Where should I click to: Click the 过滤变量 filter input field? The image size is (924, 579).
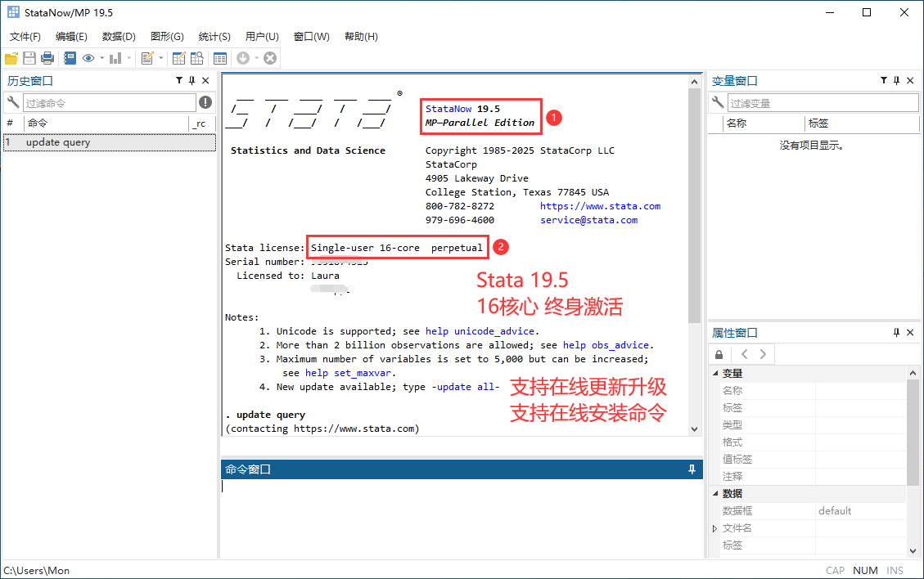pyautogui.click(x=823, y=103)
